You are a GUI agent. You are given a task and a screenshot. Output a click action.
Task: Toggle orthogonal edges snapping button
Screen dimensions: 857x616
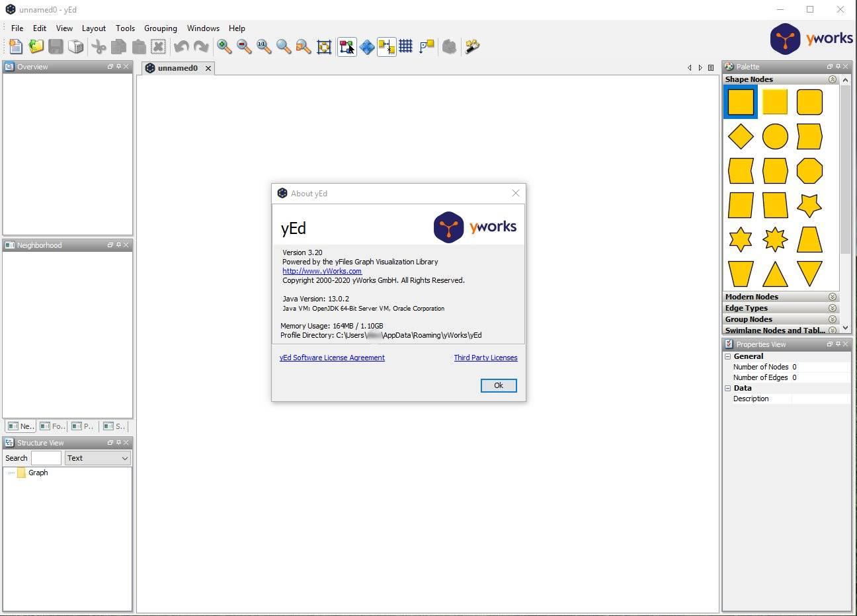pyautogui.click(x=387, y=46)
